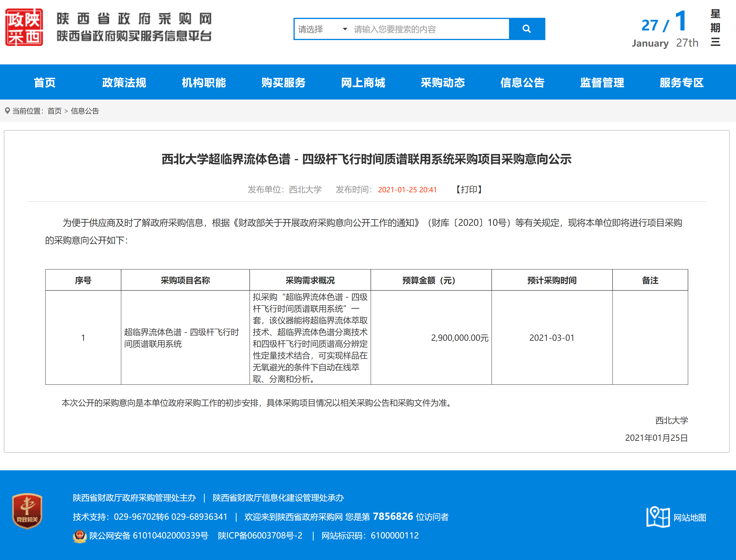Open the 信息公告 navigation menu
This screenshot has width=736, height=560.
522,82
